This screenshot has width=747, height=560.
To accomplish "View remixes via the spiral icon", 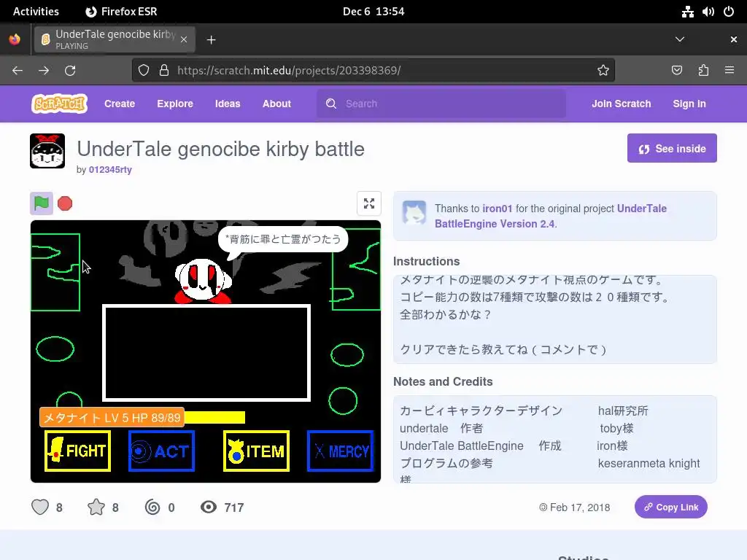I will tap(152, 507).
